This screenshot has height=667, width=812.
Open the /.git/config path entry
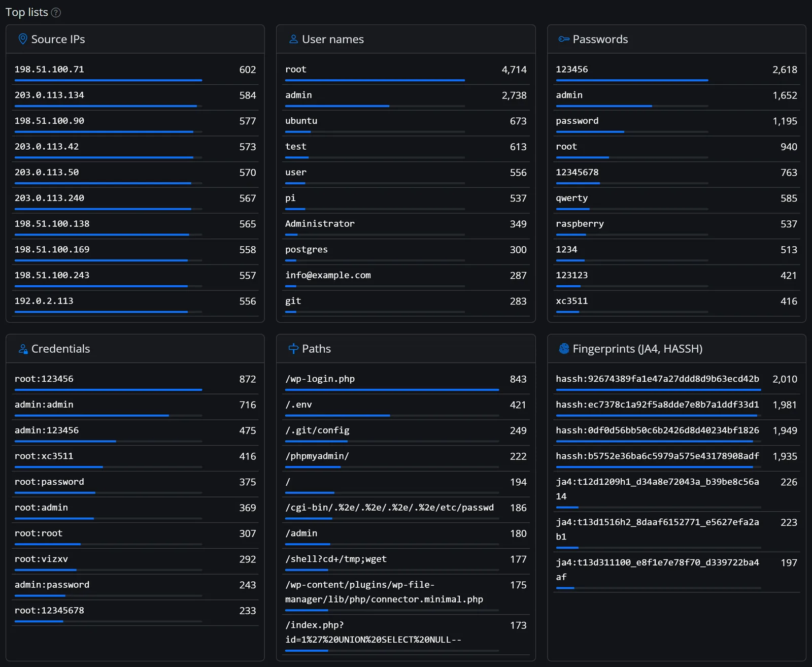click(x=405, y=432)
